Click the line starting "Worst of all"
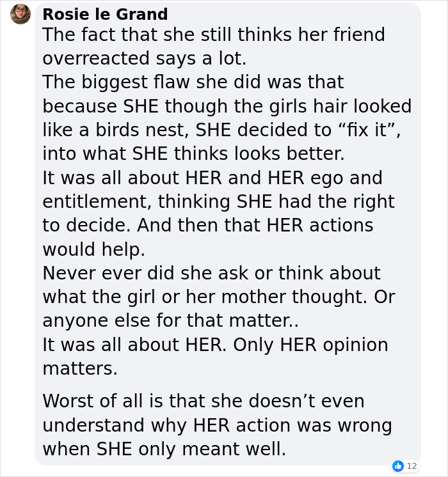 coord(203,402)
